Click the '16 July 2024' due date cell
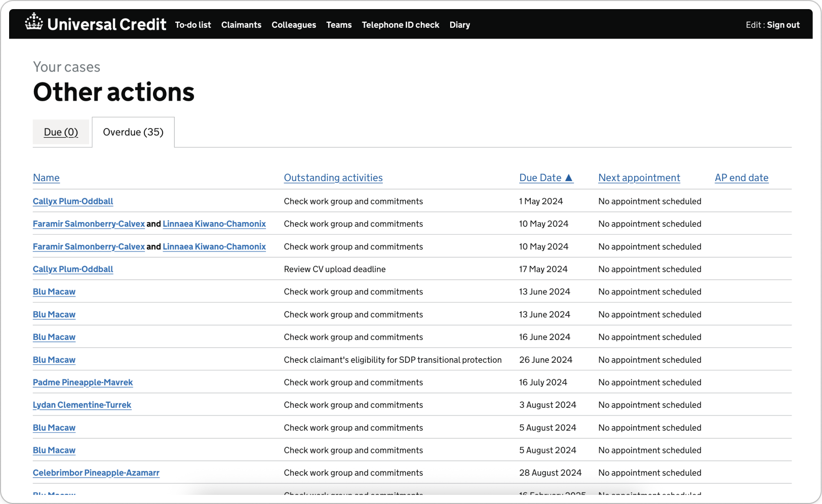The image size is (822, 504). point(543,383)
